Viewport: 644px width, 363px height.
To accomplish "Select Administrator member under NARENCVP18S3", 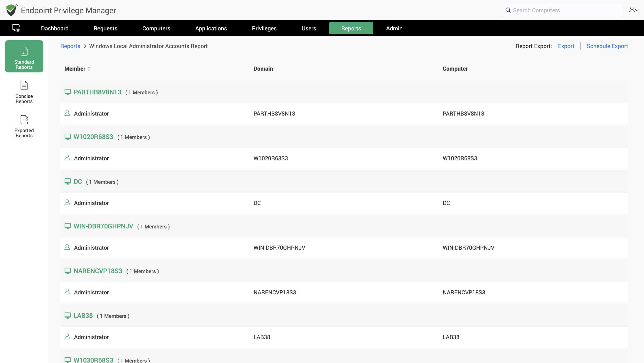I will pos(91,293).
